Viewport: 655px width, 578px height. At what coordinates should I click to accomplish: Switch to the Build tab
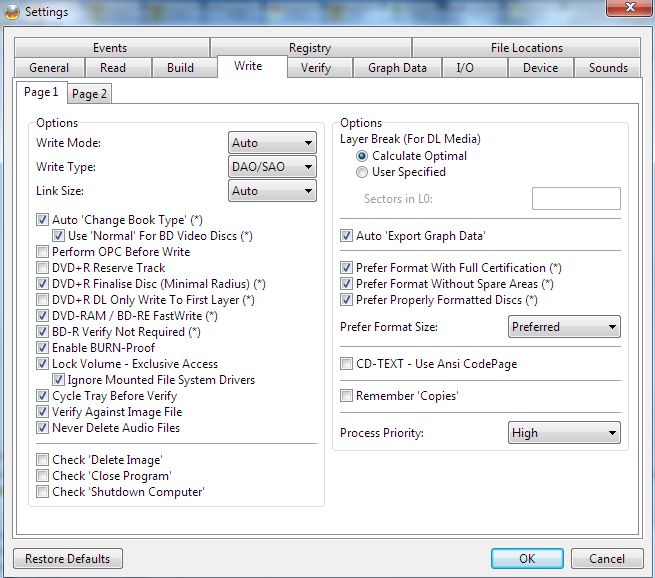pos(184,68)
